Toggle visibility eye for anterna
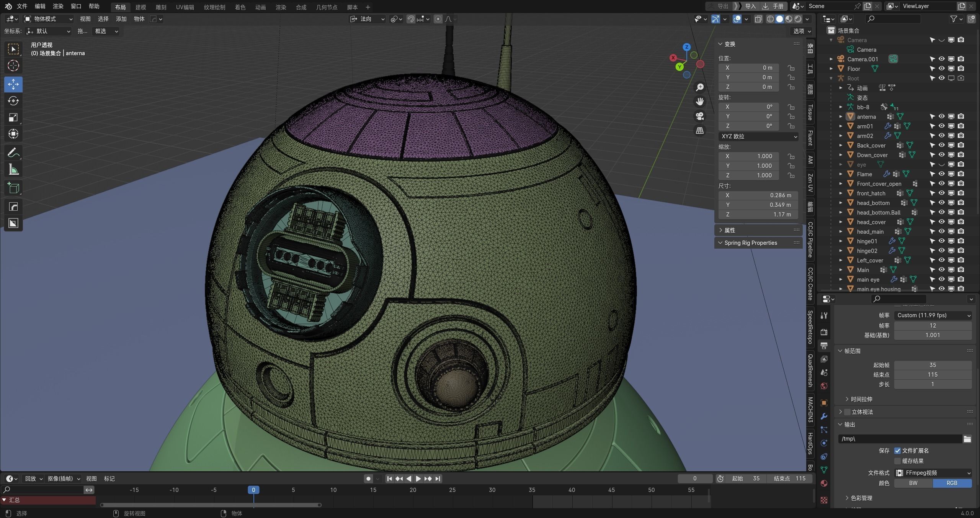Viewport: 980px width, 518px height. [x=941, y=116]
